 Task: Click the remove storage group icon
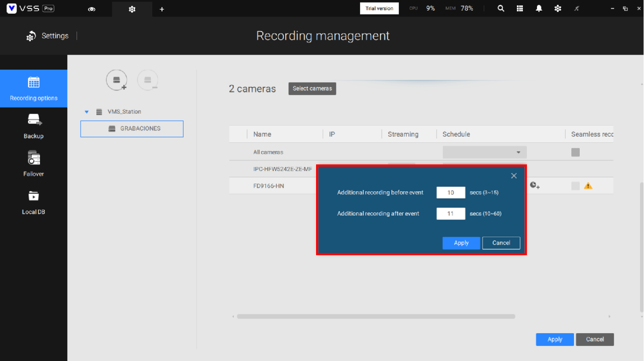click(147, 80)
